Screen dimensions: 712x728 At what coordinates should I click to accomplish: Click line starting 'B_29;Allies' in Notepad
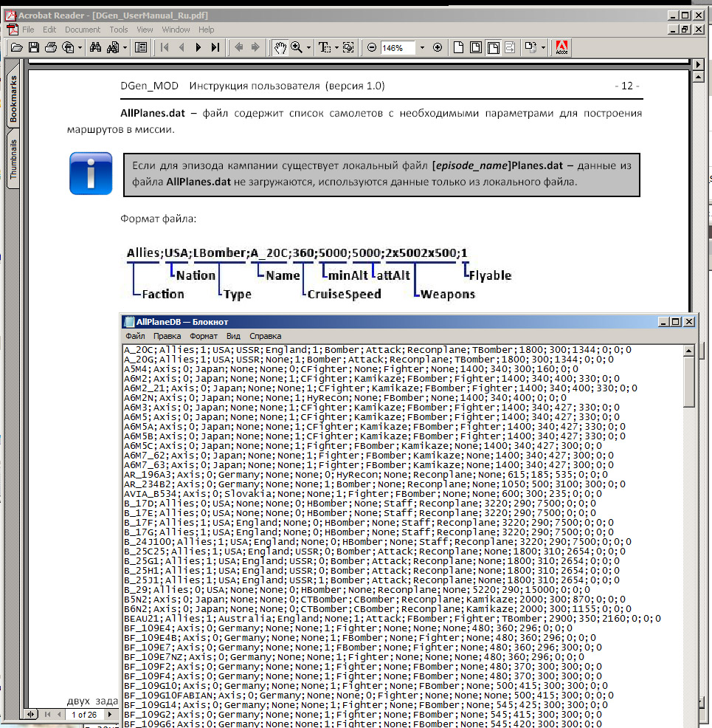(x=356, y=590)
